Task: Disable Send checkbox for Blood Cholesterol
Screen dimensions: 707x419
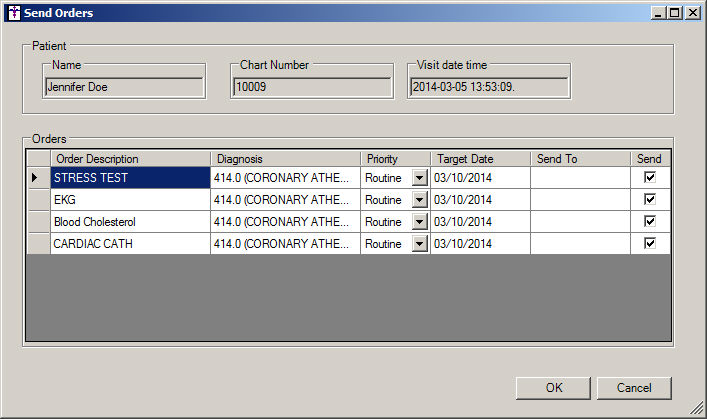Action: (650, 221)
